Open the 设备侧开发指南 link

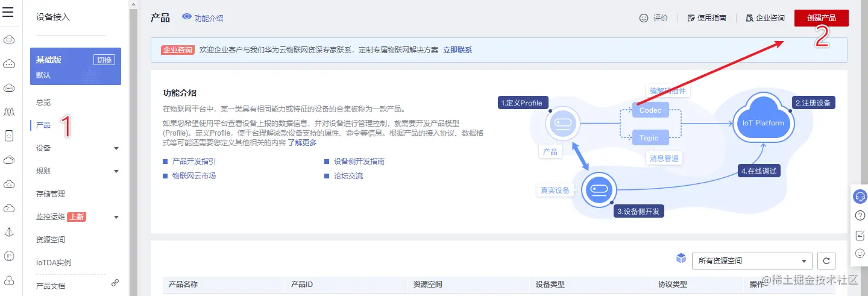tap(359, 162)
